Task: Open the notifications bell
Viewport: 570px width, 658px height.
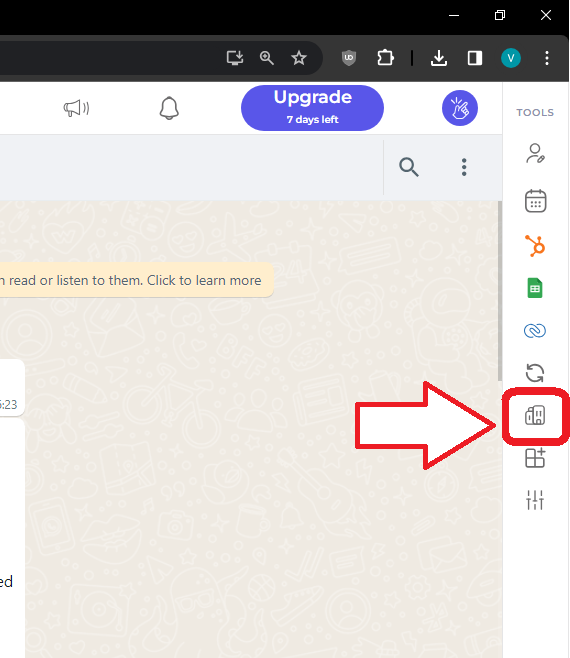Action: pos(169,108)
